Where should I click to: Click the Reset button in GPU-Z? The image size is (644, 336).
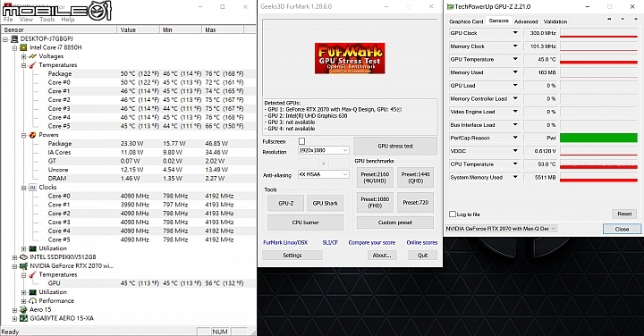tap(624, 214)
